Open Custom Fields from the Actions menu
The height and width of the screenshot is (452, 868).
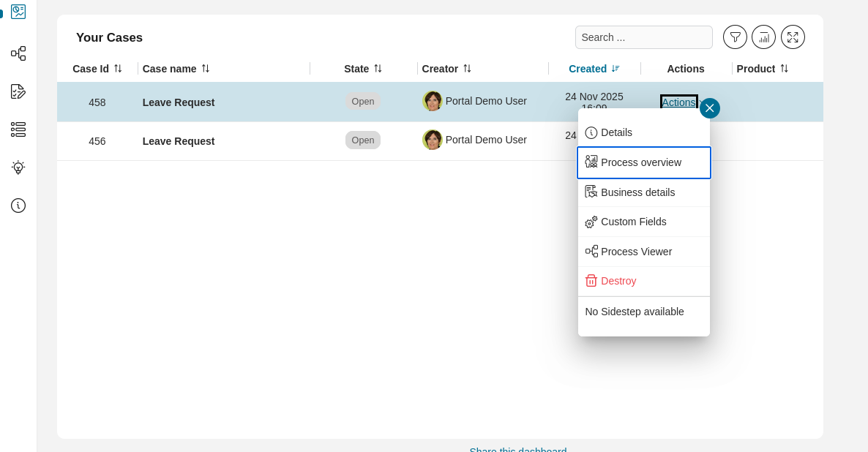pos(633,222)
